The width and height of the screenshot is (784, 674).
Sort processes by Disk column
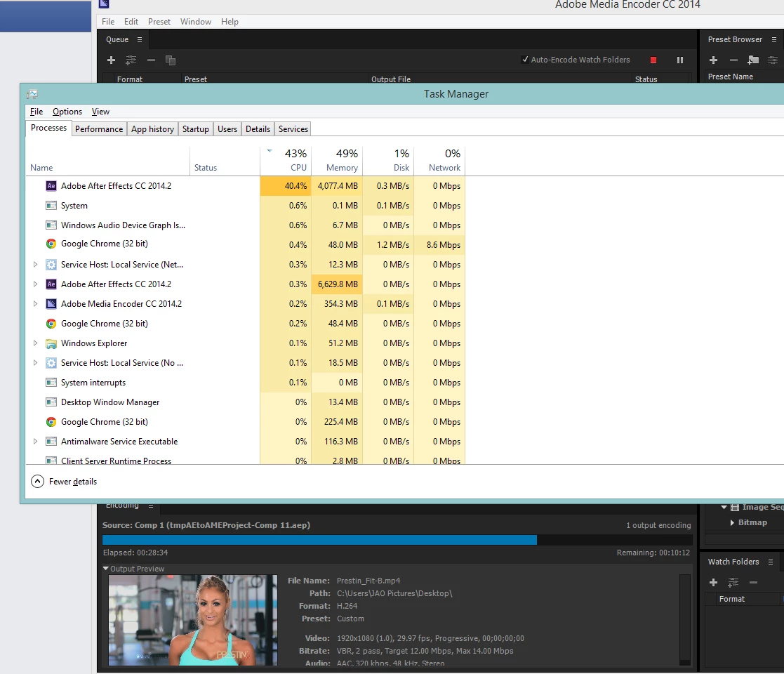(x=389, y=161)
